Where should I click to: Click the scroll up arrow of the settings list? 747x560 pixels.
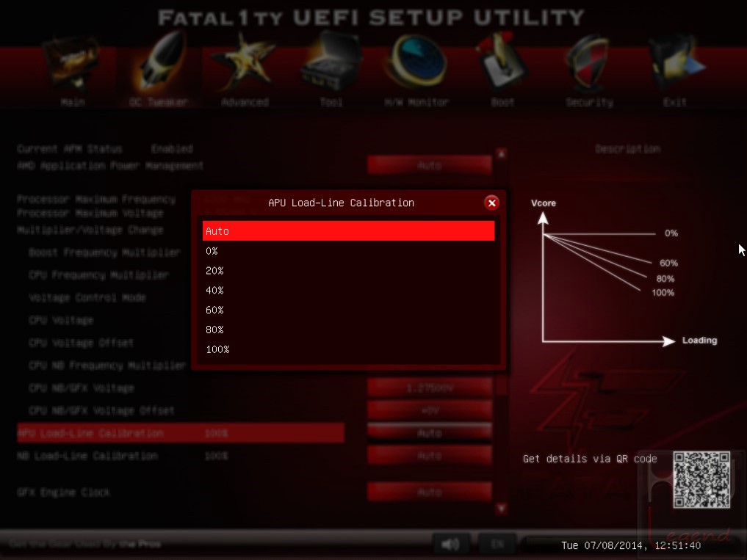[501, 154]
